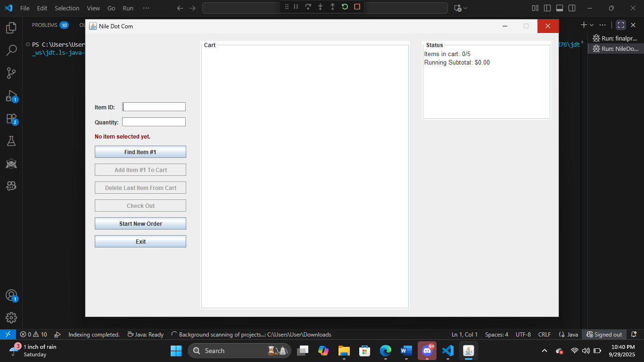
Task: Select the Run: NileDo... terminal
Action: [x=615, y=49]
